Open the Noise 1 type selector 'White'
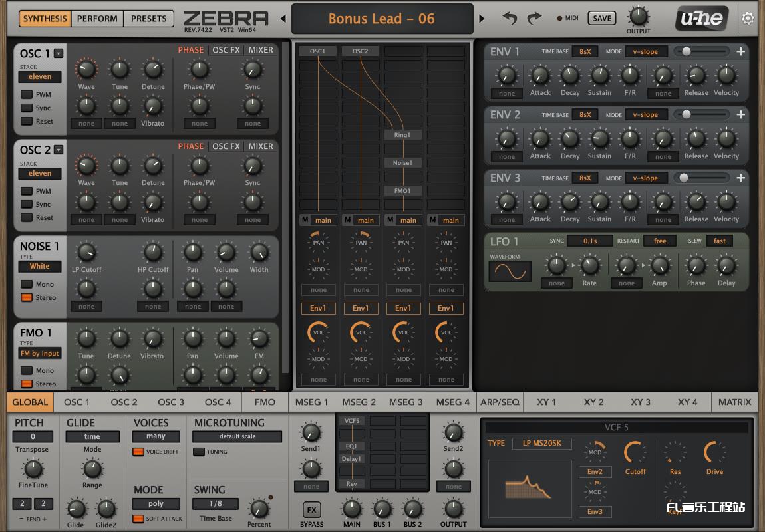Image resolution: width=765 pixels, height=532 pixels. coord(39,267)
